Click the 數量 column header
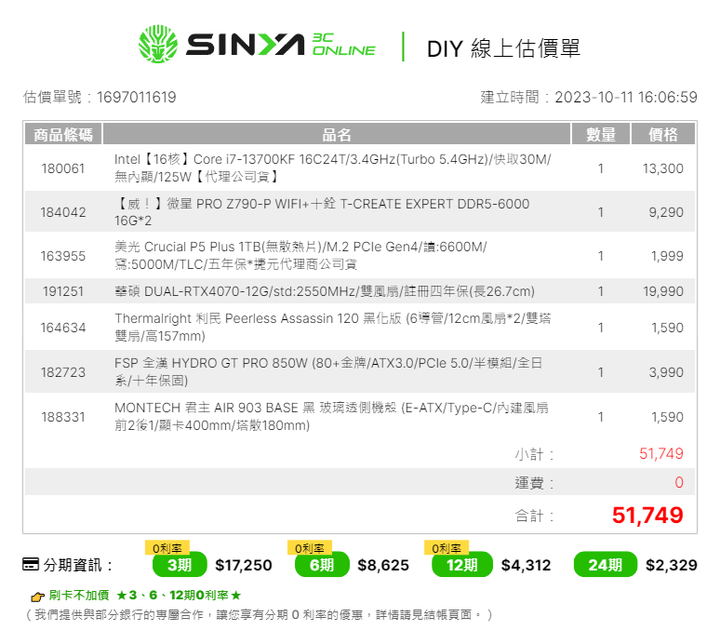Image resolution: width=720 pixels, height=644 pixels. (x=600, y=134)
